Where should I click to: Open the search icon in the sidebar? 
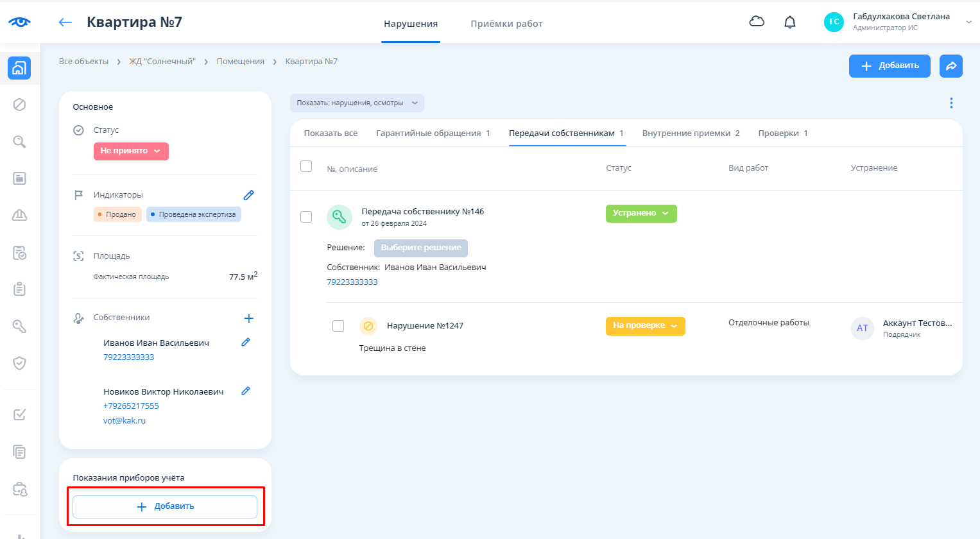(19, 142)
